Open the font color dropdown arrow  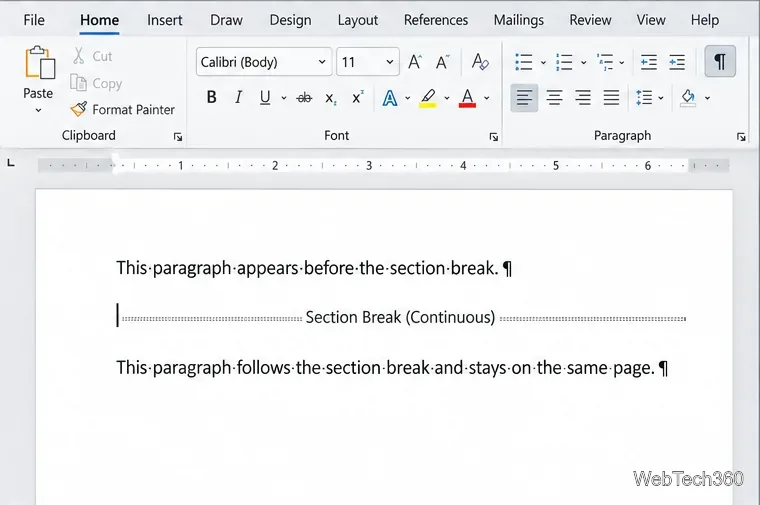point(487,98)
